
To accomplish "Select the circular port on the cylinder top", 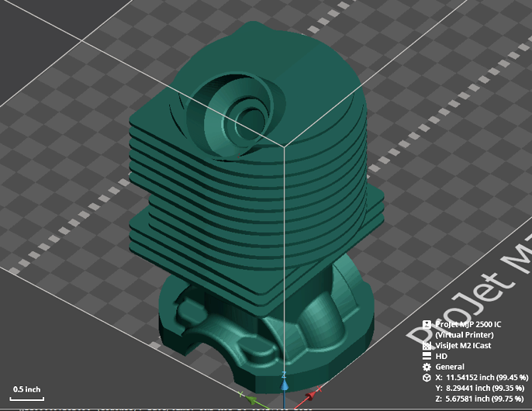I will (237, 114).
